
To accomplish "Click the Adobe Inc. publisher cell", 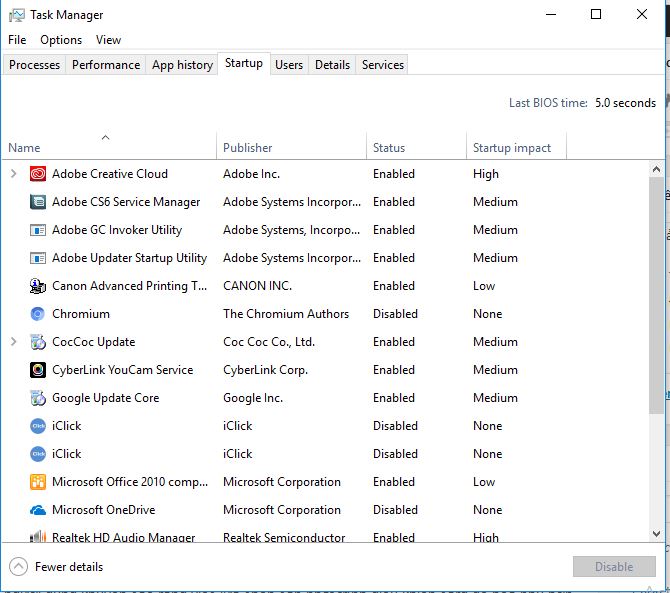I will click(251, 174).
